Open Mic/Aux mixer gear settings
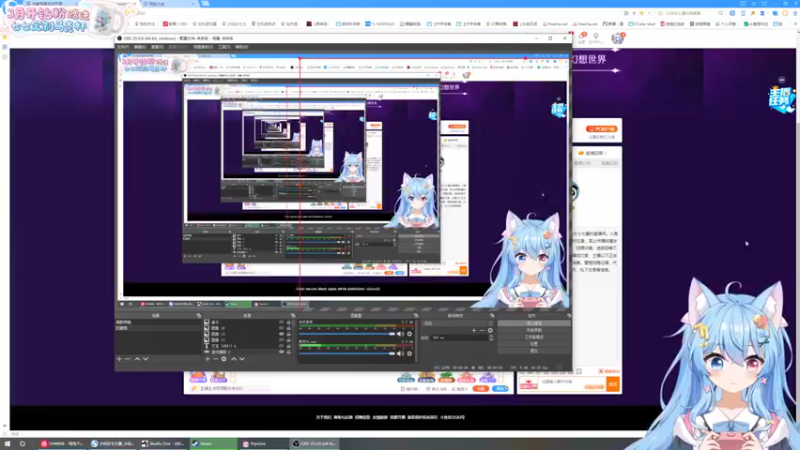This screenshot has width=800, height=450. (x=409, y=354)
